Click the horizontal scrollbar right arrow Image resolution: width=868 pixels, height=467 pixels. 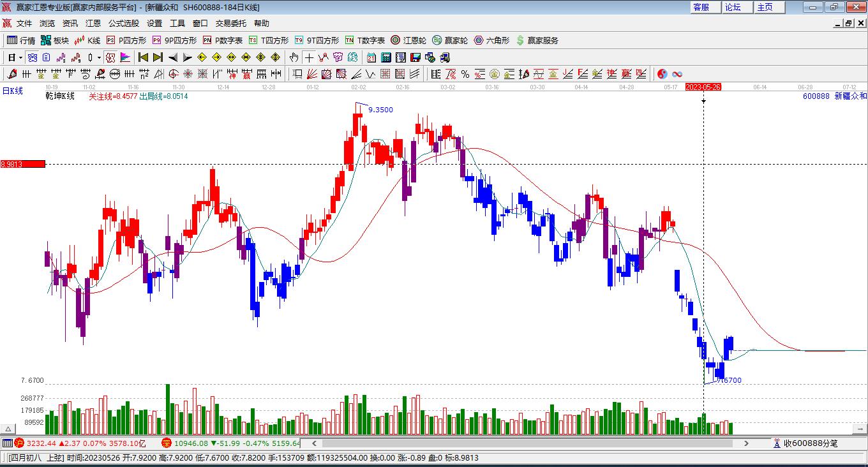(747, 443)
